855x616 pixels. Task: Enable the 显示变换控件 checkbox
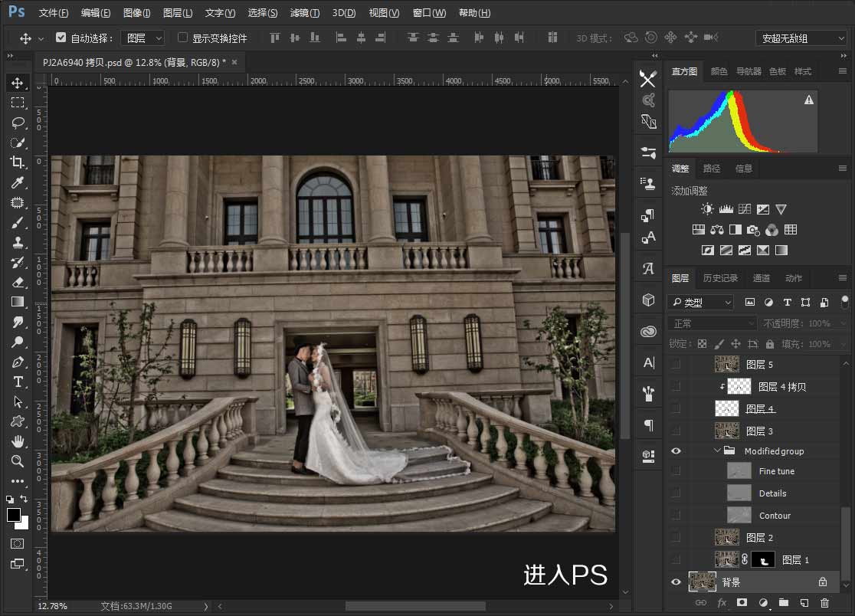(x=182, y=38)
